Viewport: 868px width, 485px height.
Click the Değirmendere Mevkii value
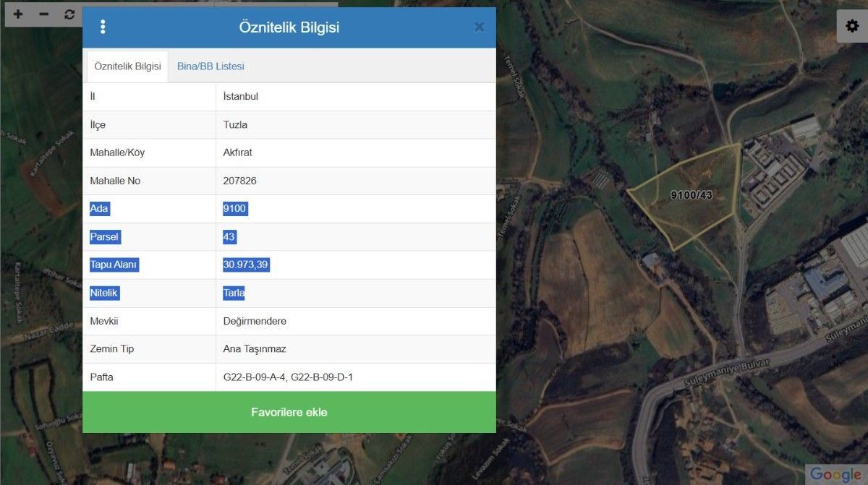(x=255, y=321)
